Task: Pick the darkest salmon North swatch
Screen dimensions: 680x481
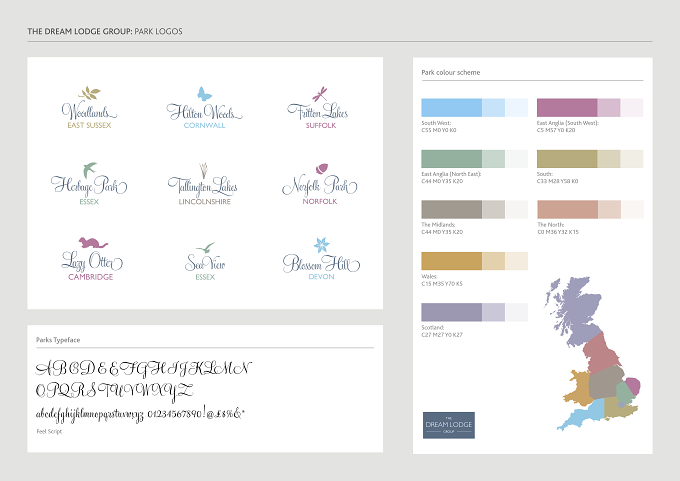Action: pos(567,209)
